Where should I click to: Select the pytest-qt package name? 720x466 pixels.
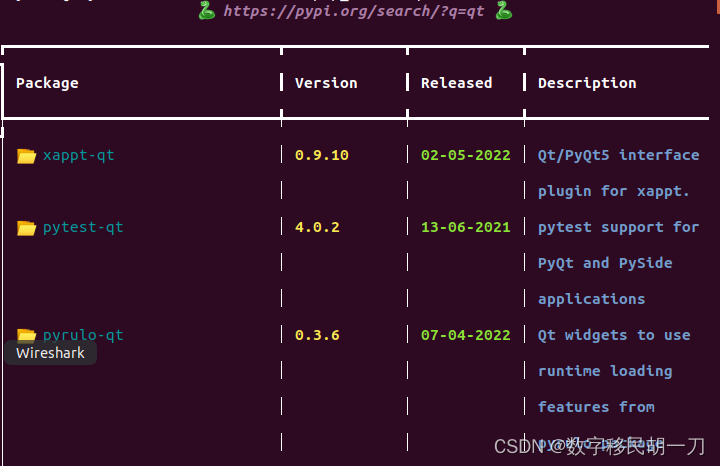tap(83, 227)
